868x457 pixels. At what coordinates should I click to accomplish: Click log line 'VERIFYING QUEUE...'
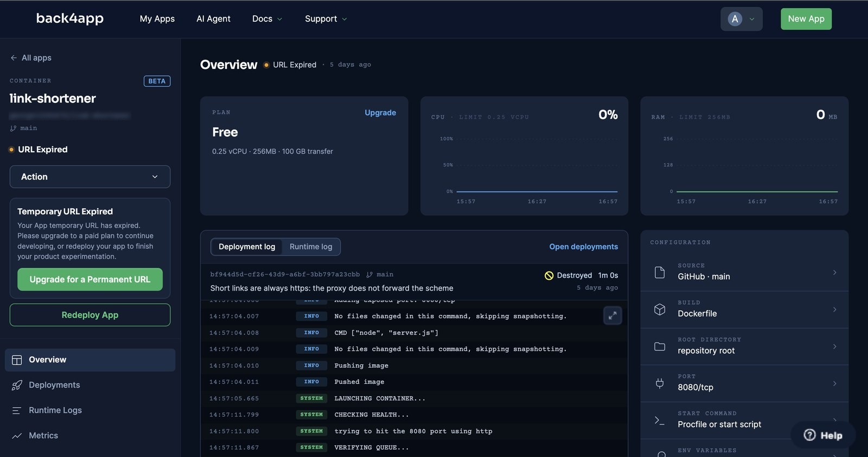(372, 448)
